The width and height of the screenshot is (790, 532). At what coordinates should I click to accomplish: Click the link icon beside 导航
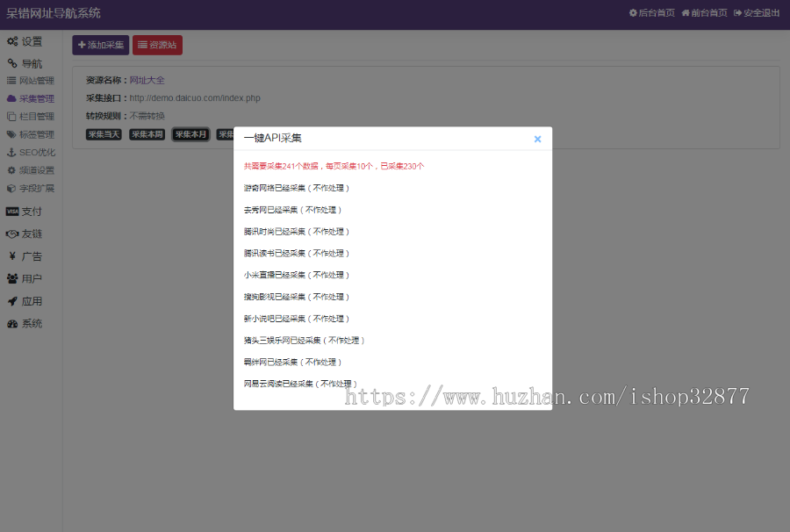coord(12,63)
